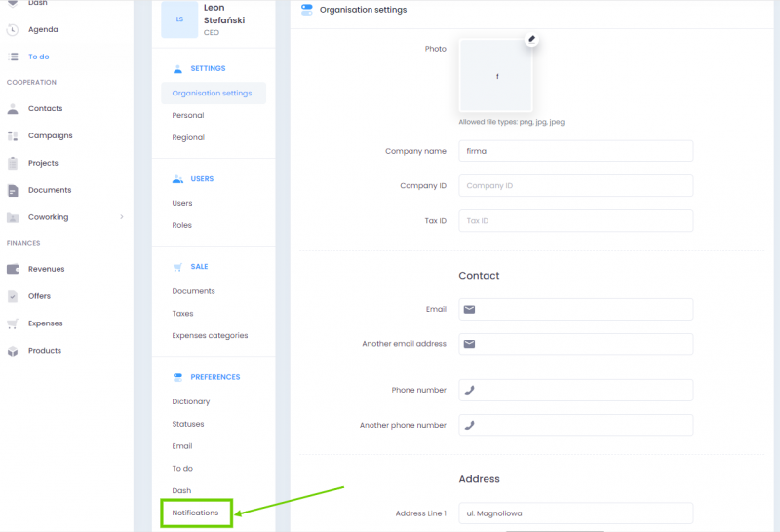The height and width of the screenshot is (532, 780).
Task: Open Documents under SALE section
Action: click(x=193, y=291)
